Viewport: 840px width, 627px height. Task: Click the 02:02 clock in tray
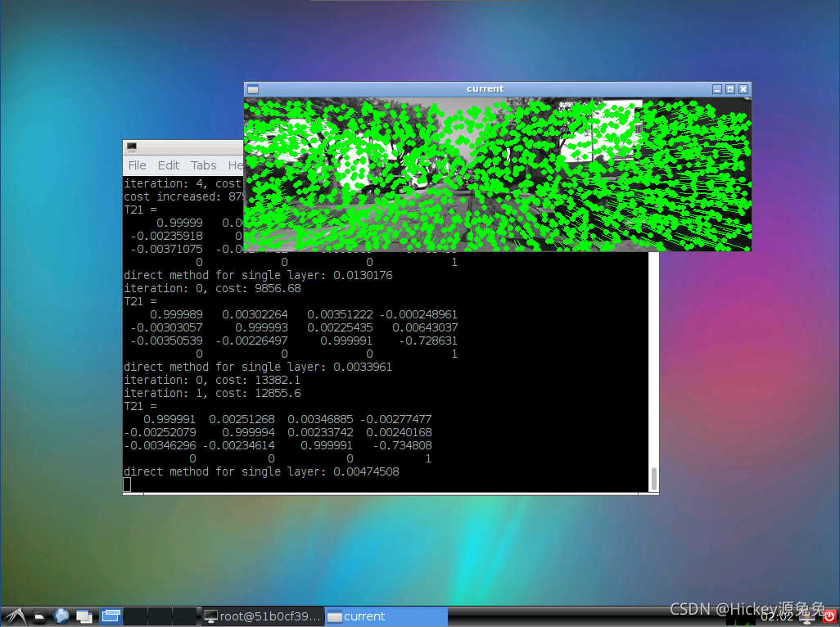click(777, 617)
